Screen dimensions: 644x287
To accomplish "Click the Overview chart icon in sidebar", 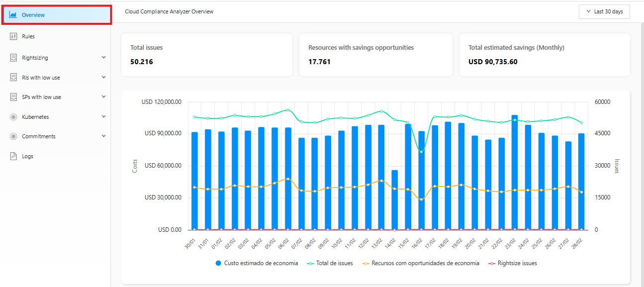I will coord(13,15).
